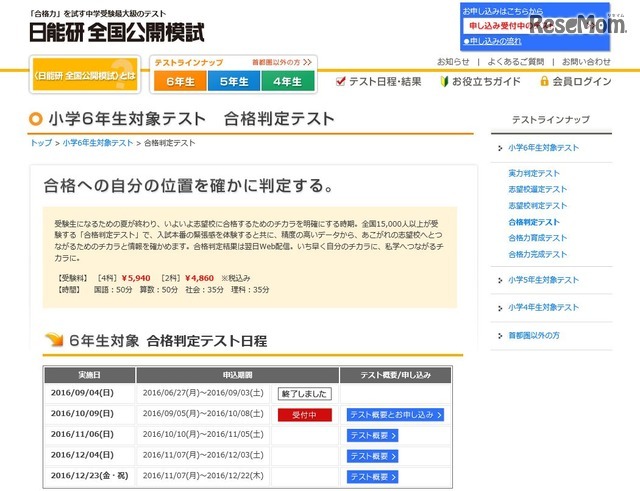
Task: Open よくあるご質問 link
Action: coord(516,62)
